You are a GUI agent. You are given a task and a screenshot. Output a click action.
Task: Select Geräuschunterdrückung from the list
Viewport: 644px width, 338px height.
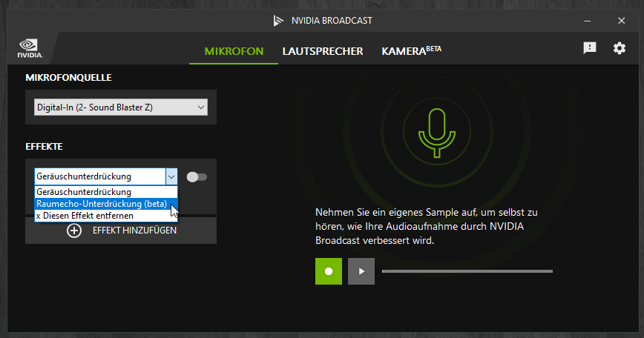coord(106,192)
